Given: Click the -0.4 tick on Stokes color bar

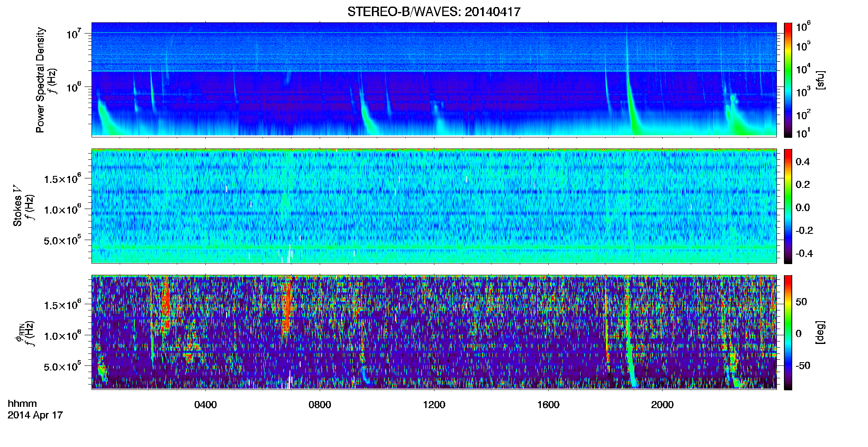Looking at the screenshot, I should click(x=804, y=253).
